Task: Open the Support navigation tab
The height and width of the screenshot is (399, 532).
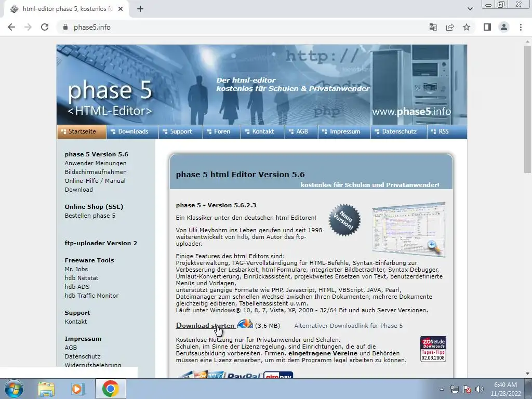Action: coord(180,131)
